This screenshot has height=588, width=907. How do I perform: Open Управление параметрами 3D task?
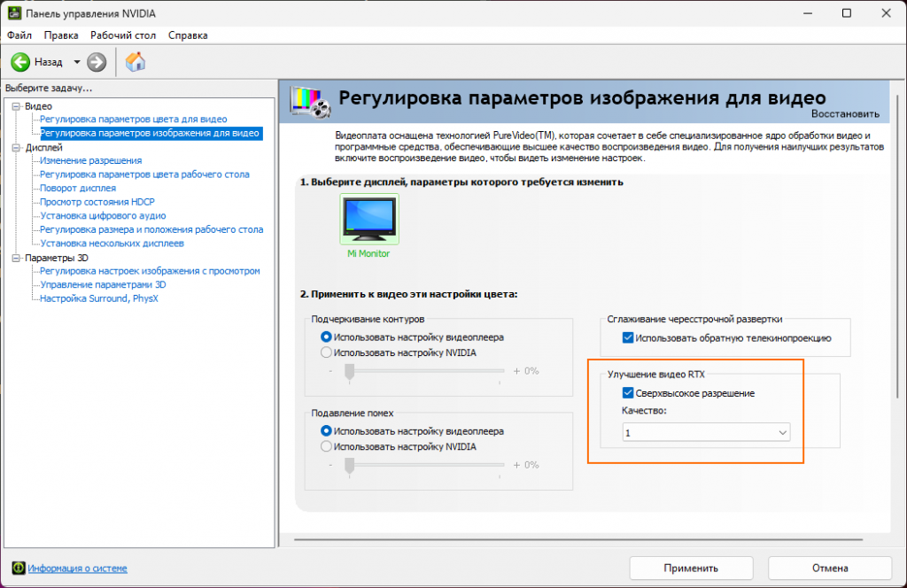point(103,284)
